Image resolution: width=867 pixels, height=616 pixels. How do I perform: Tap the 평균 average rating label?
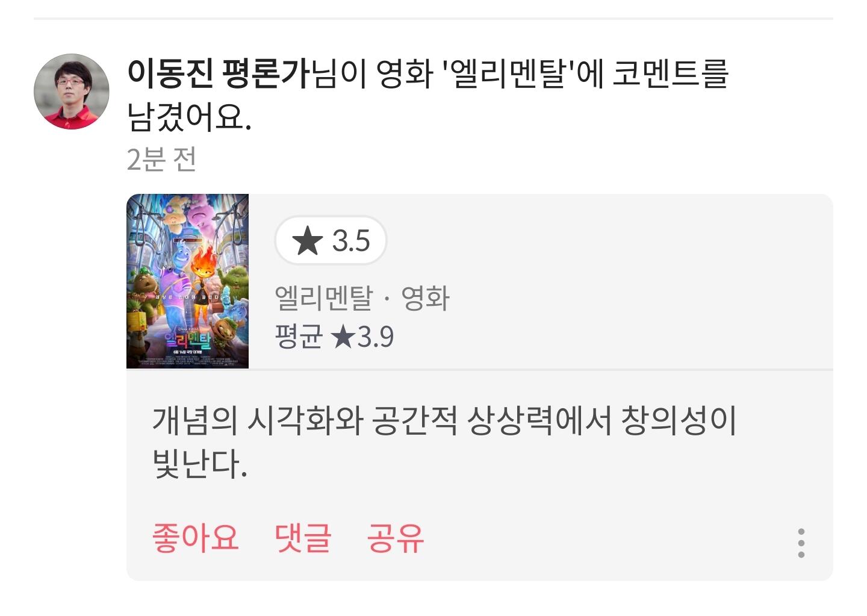click(299, 336)
